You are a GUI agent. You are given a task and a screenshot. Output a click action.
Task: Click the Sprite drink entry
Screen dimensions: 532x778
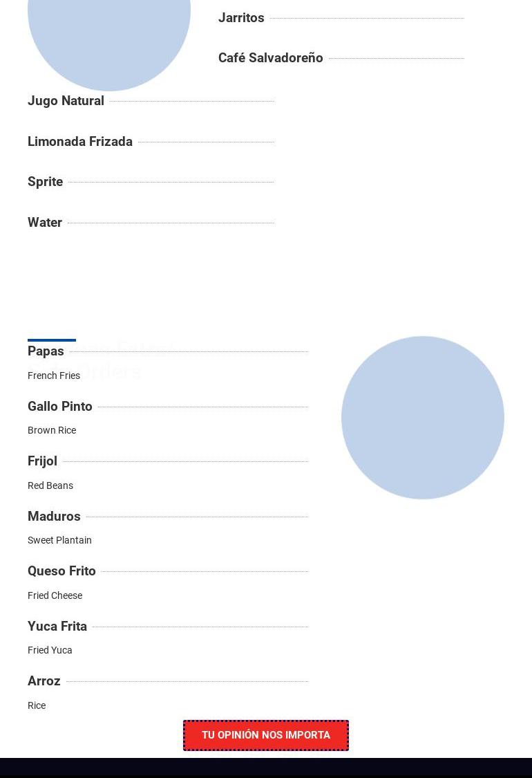tap(45, 182)
